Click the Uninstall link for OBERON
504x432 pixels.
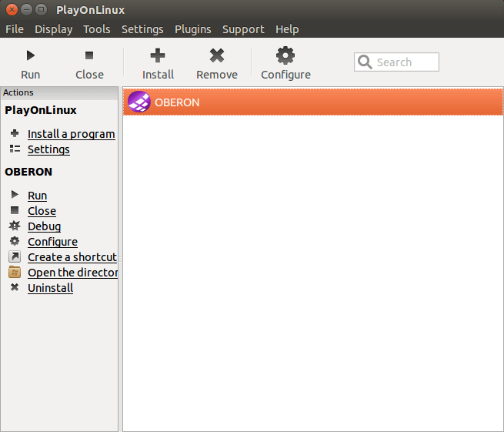pos(50,288)
